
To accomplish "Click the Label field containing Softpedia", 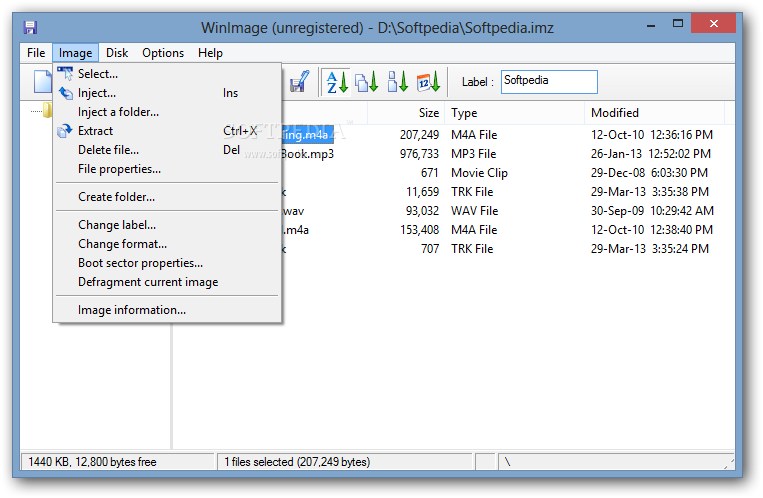I will pyautogui.click(x=549, y=81).
